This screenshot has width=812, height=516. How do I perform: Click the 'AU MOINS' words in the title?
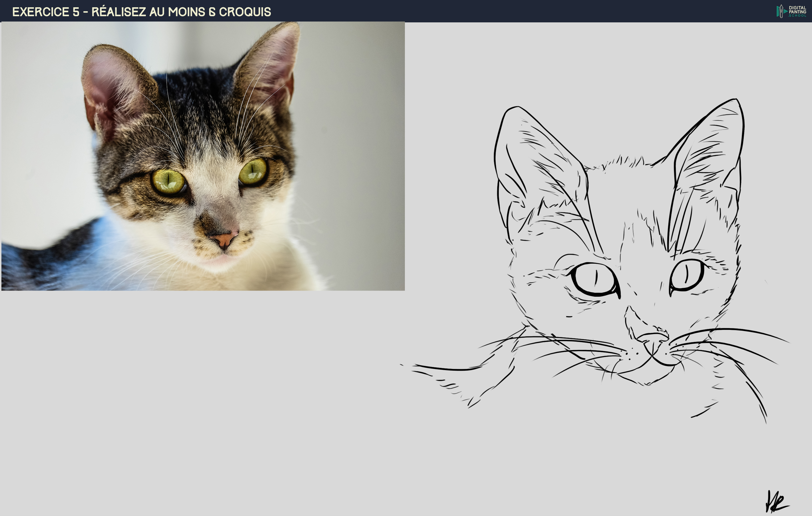point(177,12)
